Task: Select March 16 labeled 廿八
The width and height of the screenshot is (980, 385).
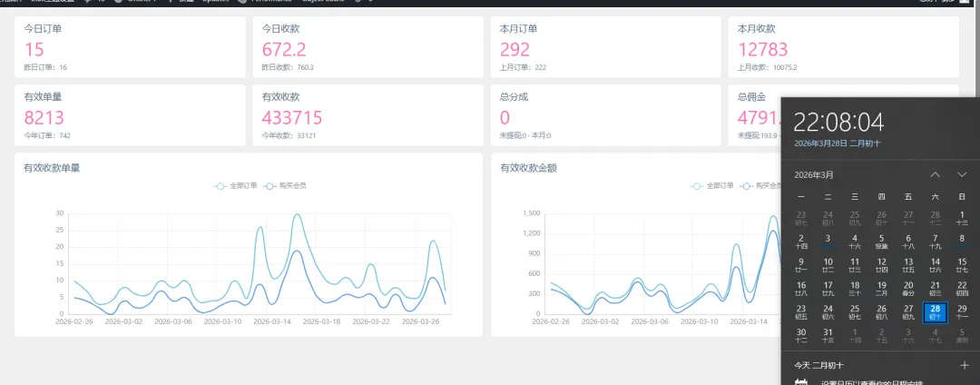Action: (801, 289)
